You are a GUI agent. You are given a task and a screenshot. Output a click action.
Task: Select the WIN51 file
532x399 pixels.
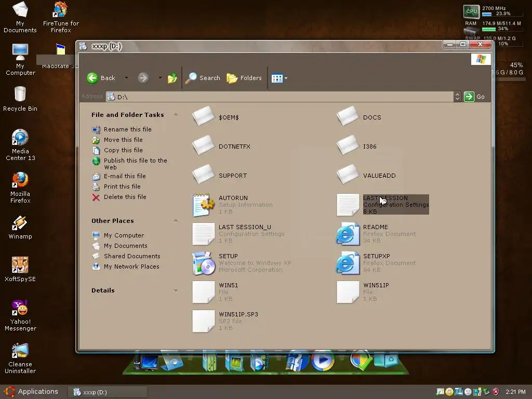tap(216, 292)
